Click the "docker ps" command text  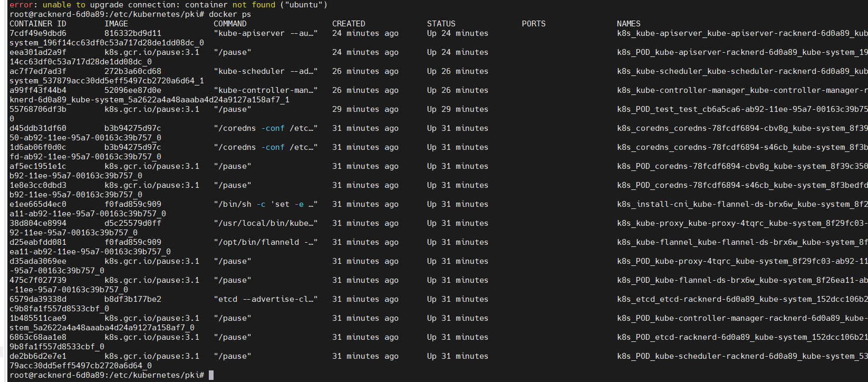point(230,14)
